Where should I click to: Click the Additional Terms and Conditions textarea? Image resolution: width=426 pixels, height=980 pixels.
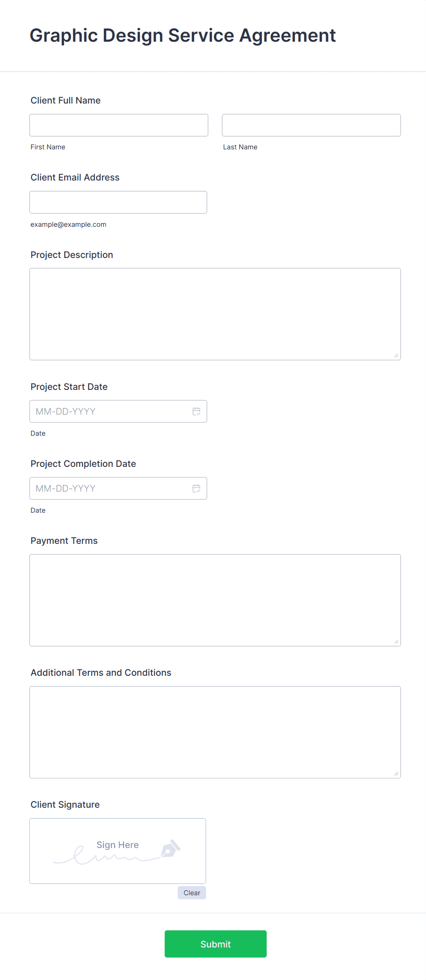click(215, 732)
